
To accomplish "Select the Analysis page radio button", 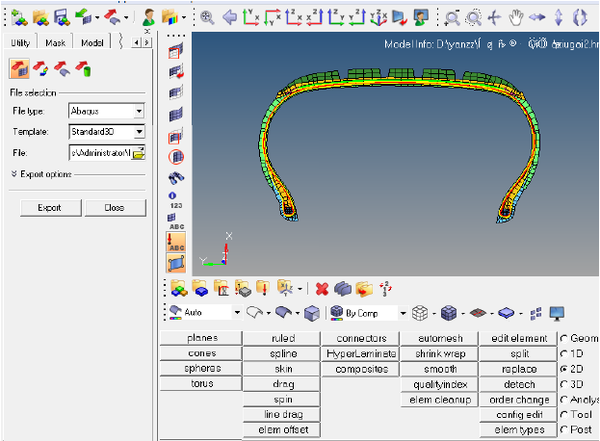I will coord(563,400).
